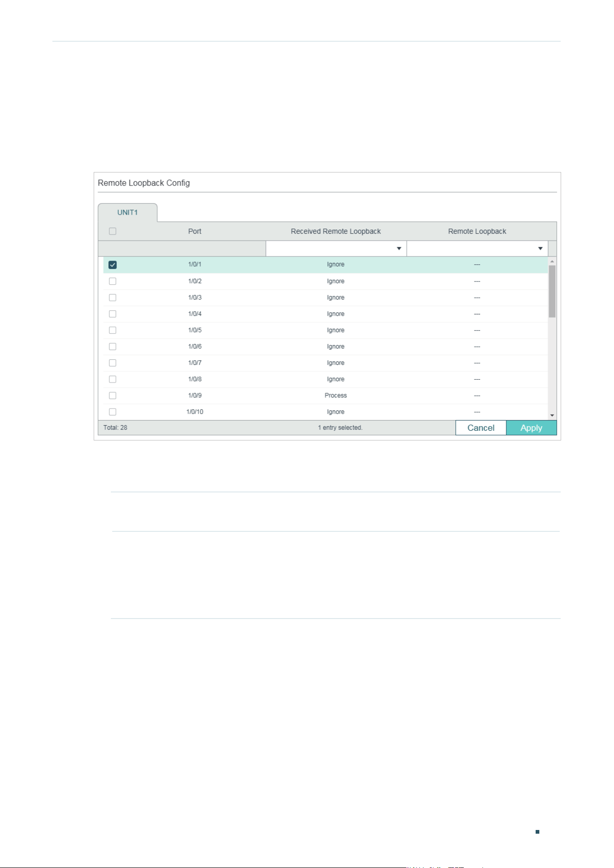Click the port 1/0/10 cell
This screenshot has height=868, width=614.
tap(195, 412)
